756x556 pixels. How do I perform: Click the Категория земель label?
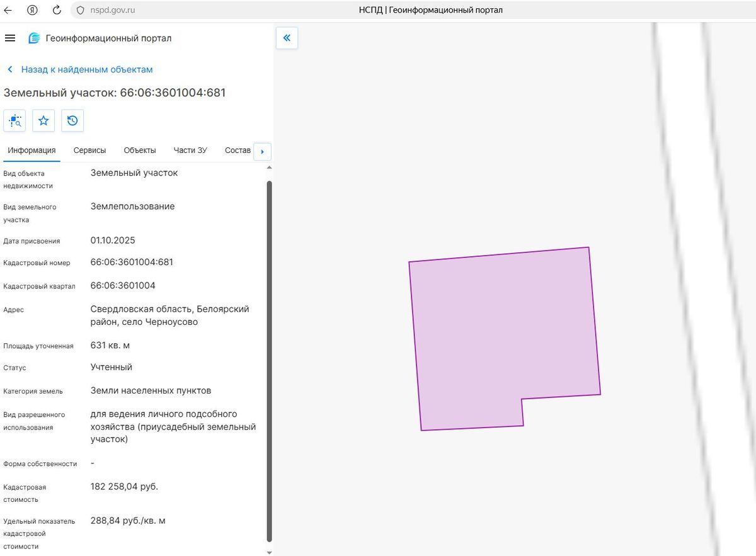click(x=33, y=391)
